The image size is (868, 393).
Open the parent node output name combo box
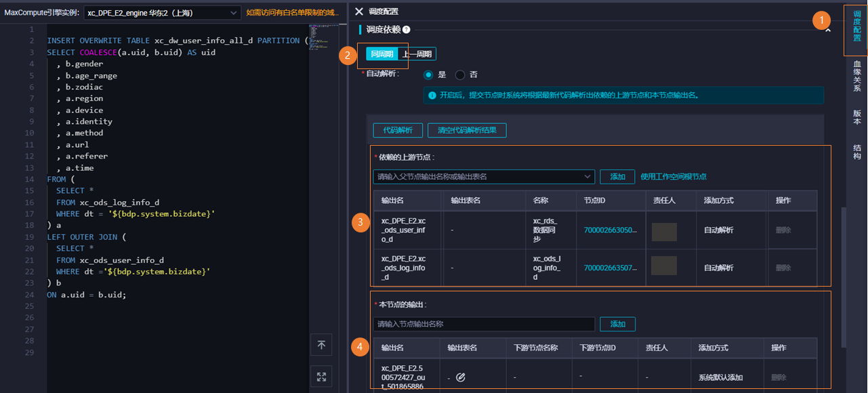[x=484, y=177]
